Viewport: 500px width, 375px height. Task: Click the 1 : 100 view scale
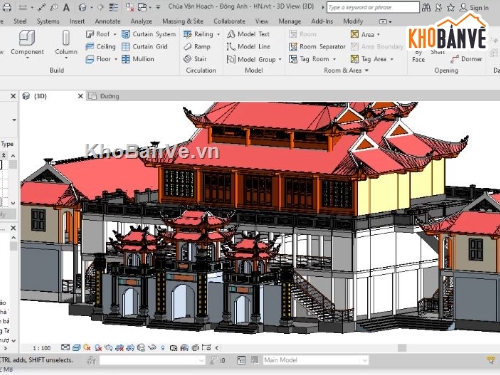[x=42, y=348]
